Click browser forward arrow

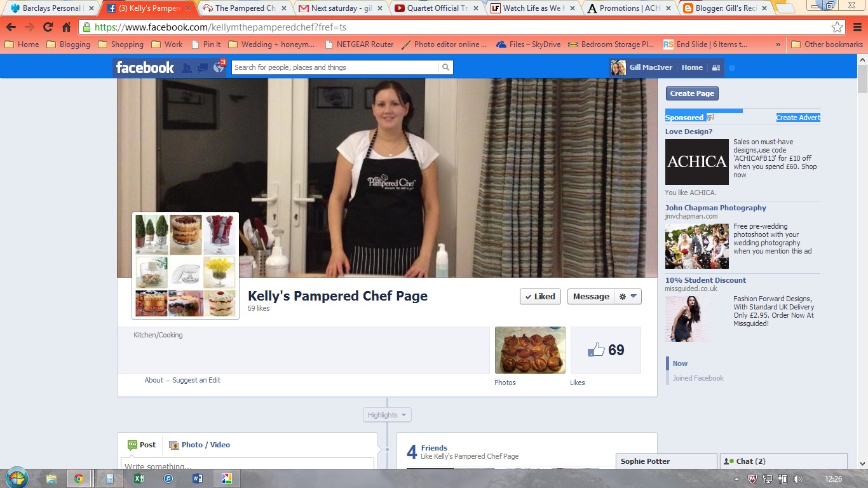pyautogui.click(x=29, y=27)
